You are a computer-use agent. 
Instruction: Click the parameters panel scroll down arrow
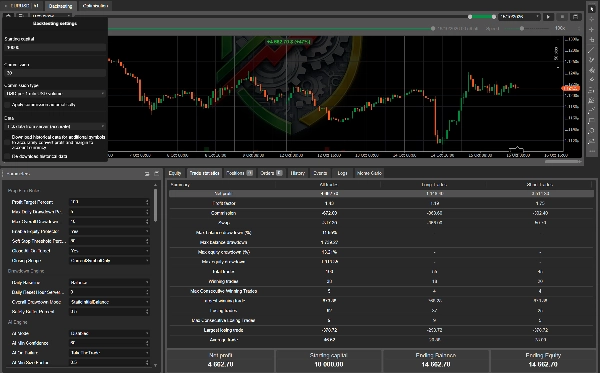pyautogui.click(x=155, y=365)
